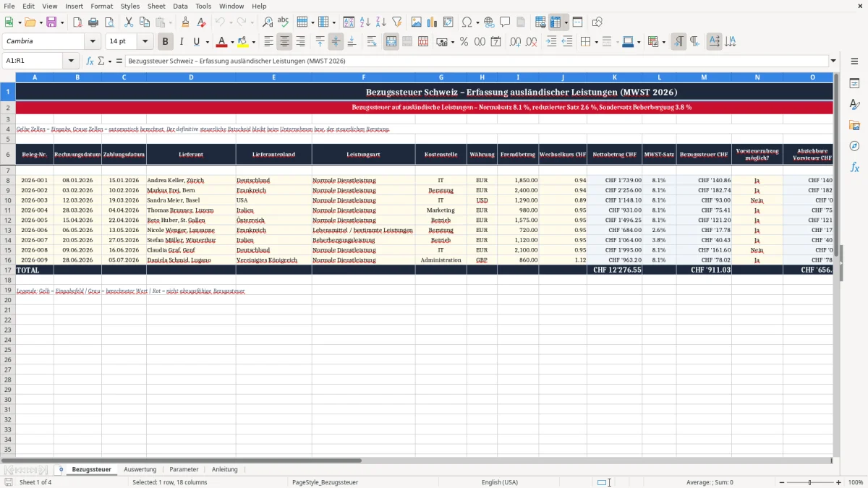Insert a chart using the toolbar icon
This screenshot has width=868, height=488.
433,22
